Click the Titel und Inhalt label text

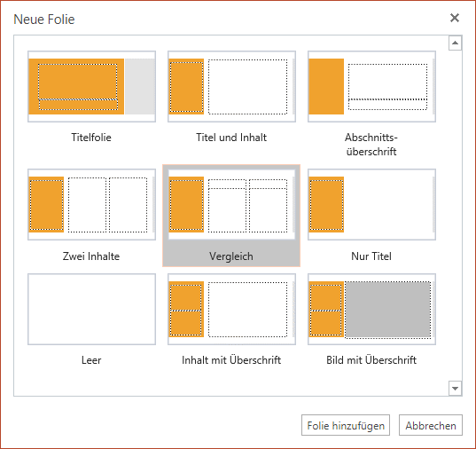click(x=231, y=138)
